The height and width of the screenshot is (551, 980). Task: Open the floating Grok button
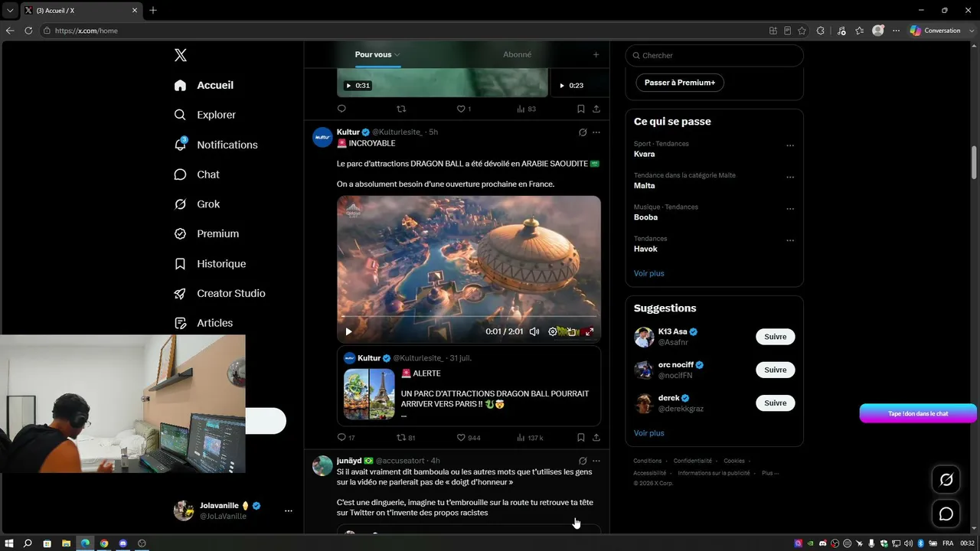pos(946,480)
